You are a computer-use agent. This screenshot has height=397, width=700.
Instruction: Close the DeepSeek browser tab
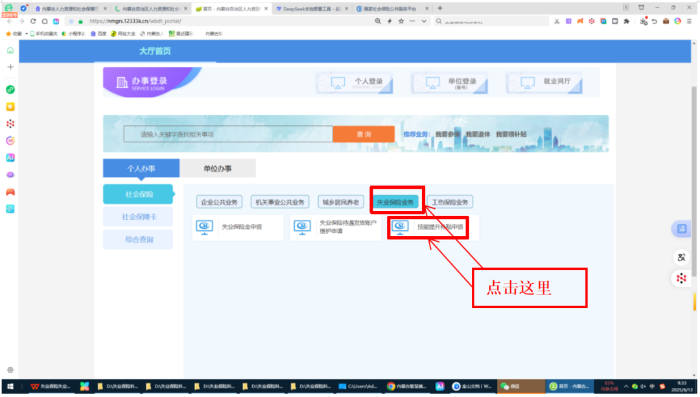[x=346, y=8]
